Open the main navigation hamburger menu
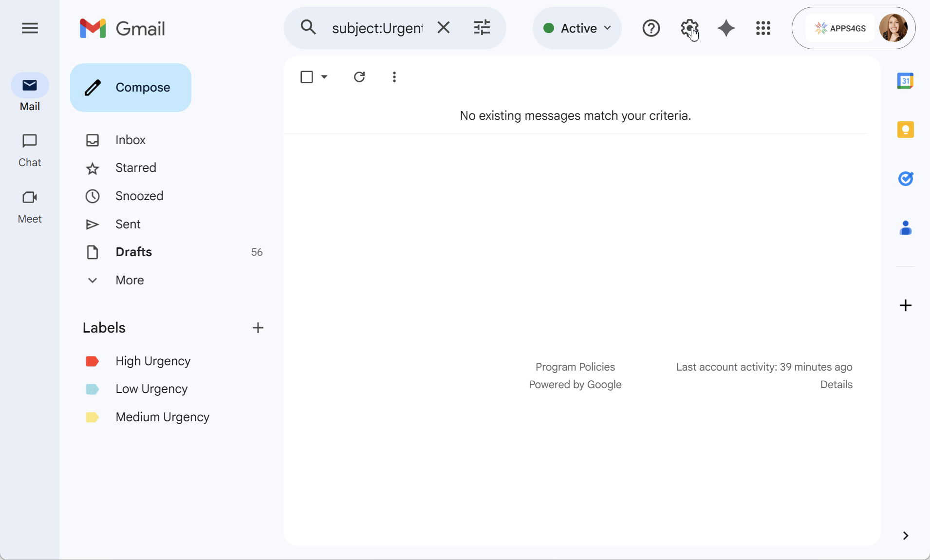 click(x=29, y=28)
